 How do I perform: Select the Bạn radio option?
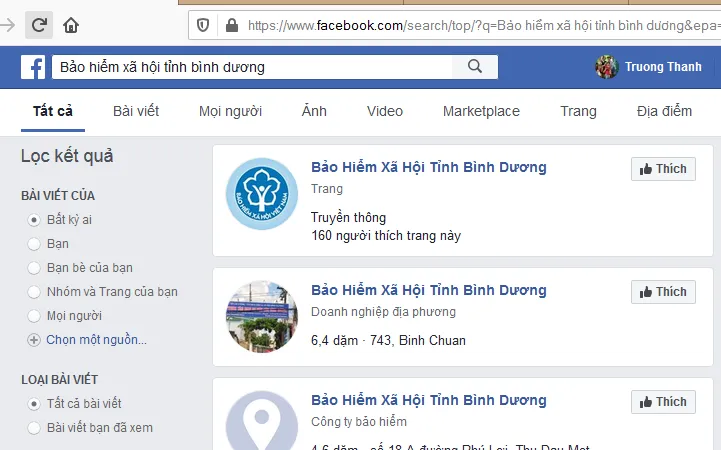(34, 244)
